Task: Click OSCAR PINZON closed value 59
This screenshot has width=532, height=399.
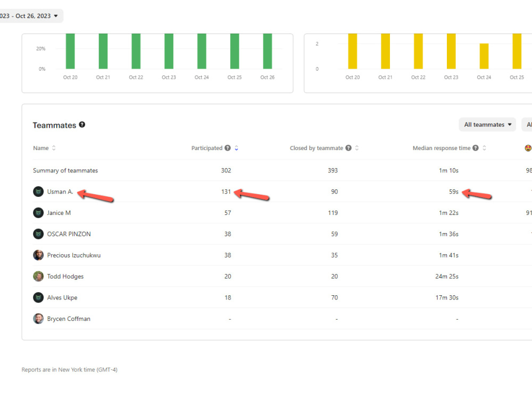Action: coord(334,234)
